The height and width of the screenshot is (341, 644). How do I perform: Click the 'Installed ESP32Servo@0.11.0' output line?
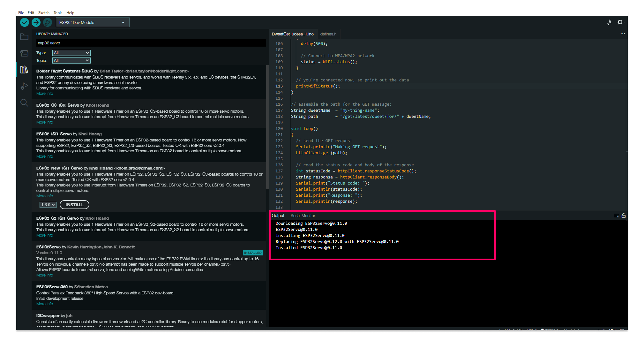pyautogui.click(x=309, y=248)
